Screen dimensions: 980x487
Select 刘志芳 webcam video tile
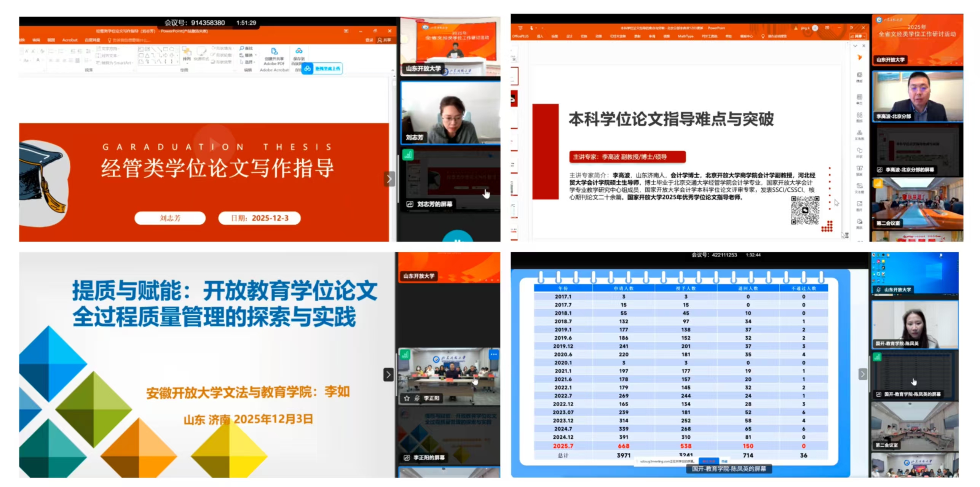450,113
